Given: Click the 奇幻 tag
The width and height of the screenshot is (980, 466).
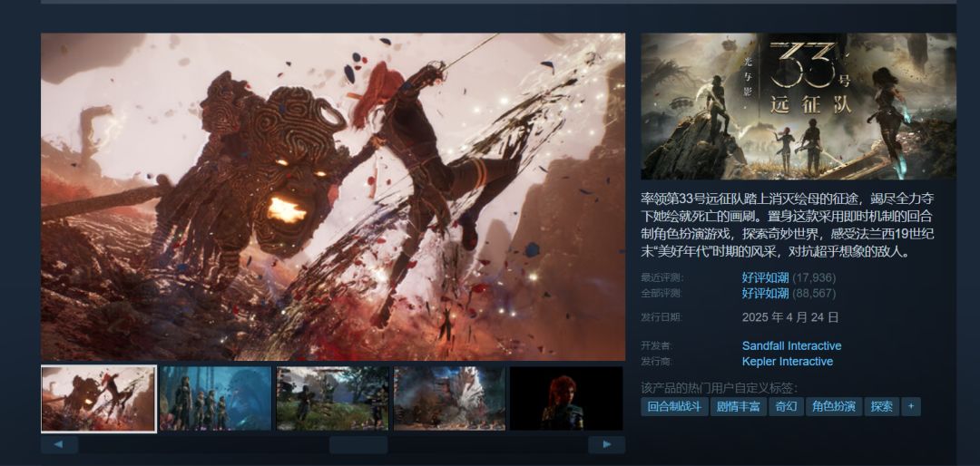Looking at the screenshot, I should pos(786,407).
